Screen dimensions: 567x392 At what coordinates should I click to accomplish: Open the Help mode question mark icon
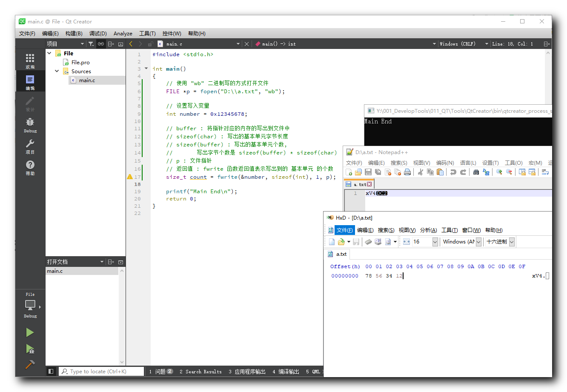point(30,167)
